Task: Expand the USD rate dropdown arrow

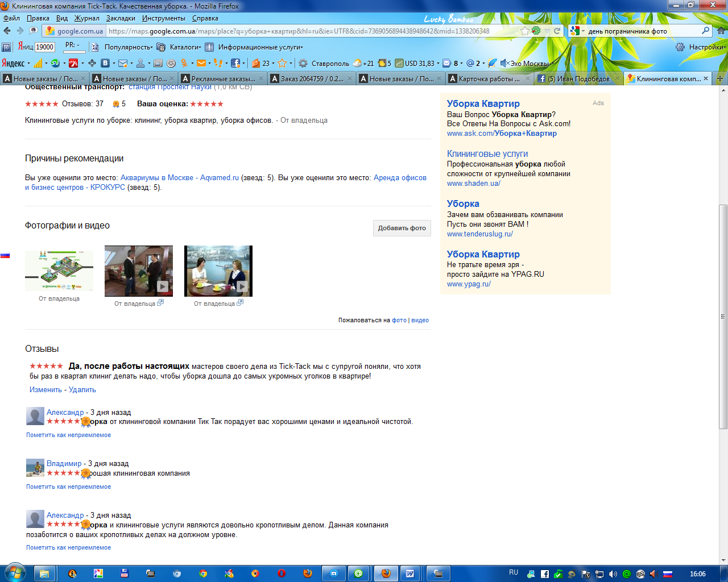Action: tap(438, 64)
